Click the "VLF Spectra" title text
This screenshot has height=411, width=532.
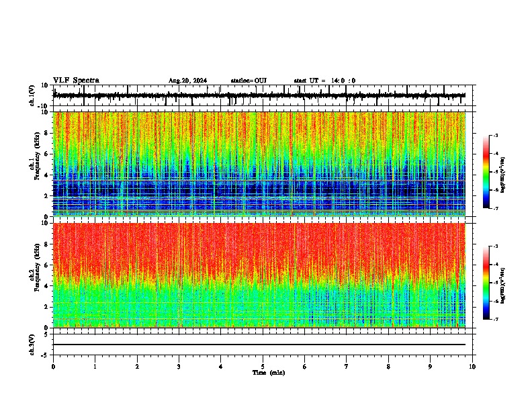coord(76,81)
